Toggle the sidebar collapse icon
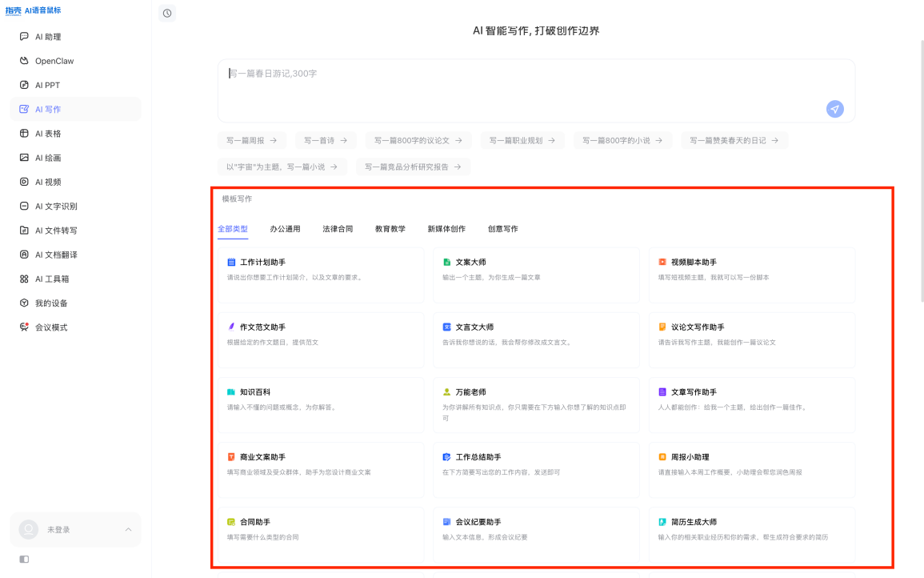The width and height of the screenshot is (924, 578). point(24,559)
